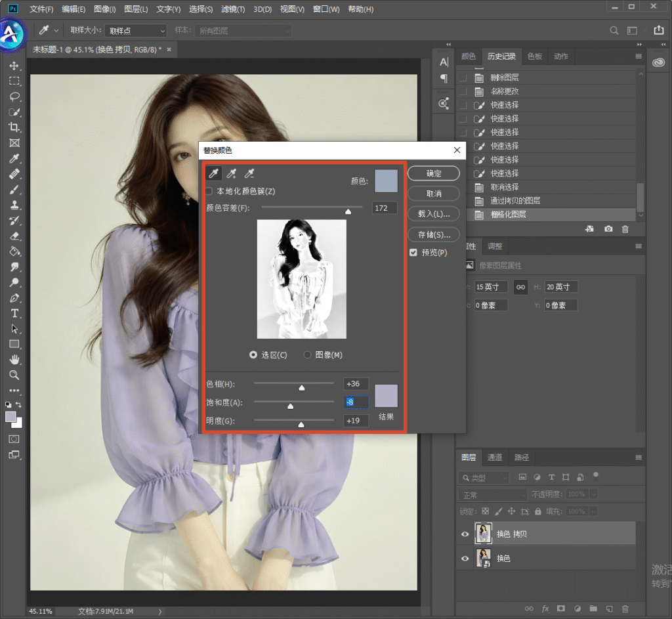Click the first eyedropper in Replace Color dialog
The image size is (672, 619).
(x=213, y=173)
